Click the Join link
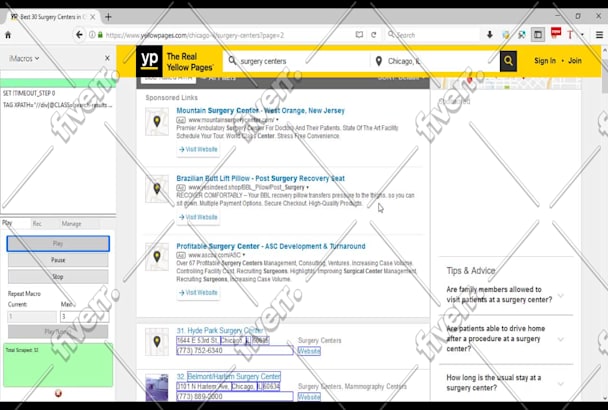The width and height of the screenshot is (608, 410). point(575,61)
